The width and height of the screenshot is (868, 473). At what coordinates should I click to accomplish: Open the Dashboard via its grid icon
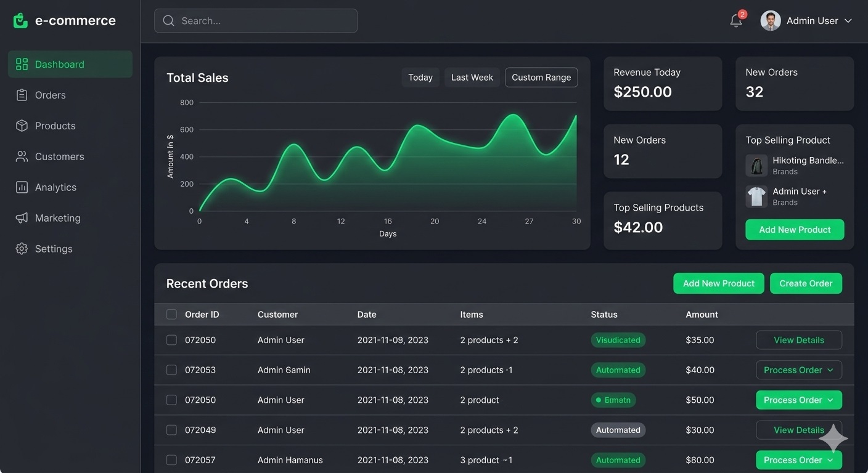[x=21, y=63]
